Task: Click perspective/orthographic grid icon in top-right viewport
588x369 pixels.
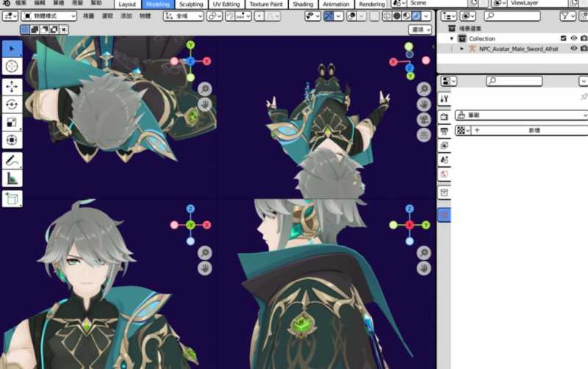Action: click(x=424, y=135)
